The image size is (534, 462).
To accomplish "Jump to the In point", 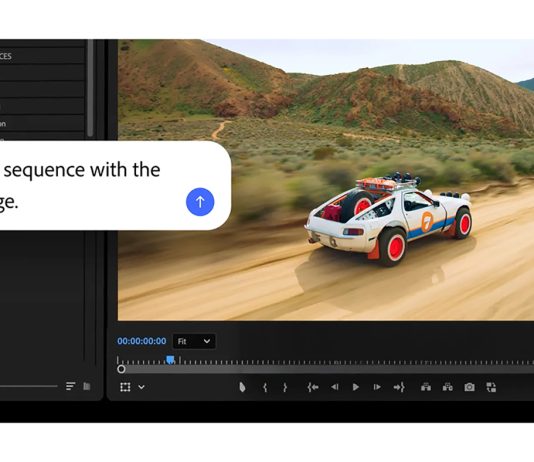I will click(313, 387).
